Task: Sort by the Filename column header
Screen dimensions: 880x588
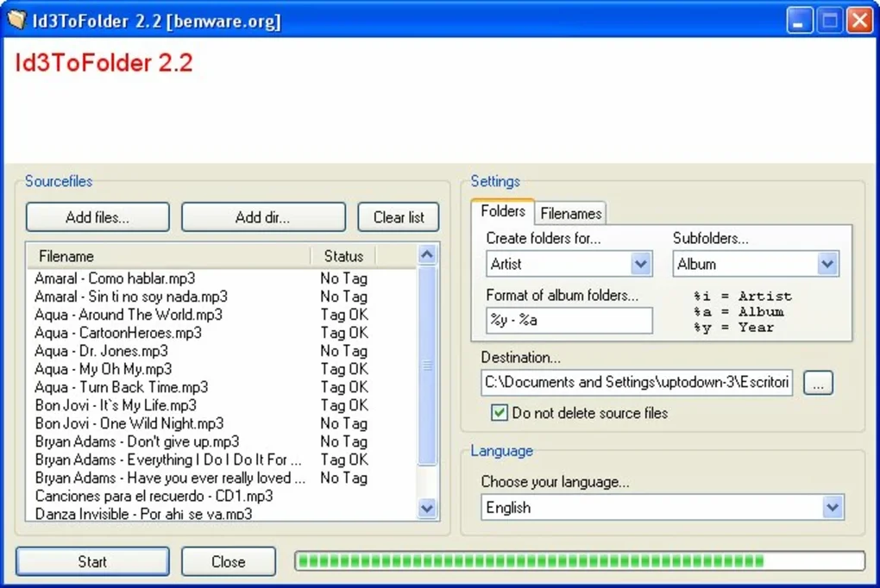Action: [169, 256]
